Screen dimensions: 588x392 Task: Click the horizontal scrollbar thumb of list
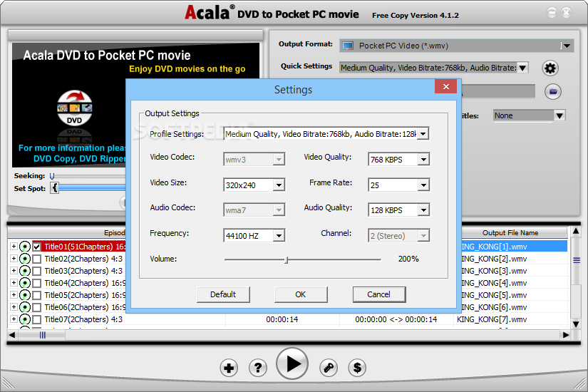click(42, 335)
